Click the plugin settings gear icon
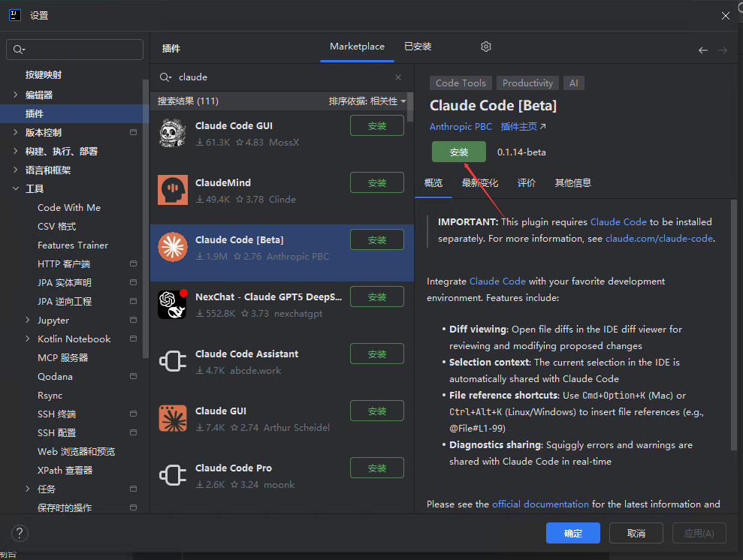 click(486, 47)
